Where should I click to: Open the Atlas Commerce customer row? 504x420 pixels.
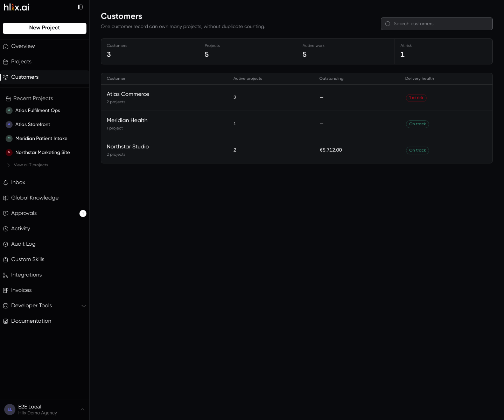(x=297, y=98)
